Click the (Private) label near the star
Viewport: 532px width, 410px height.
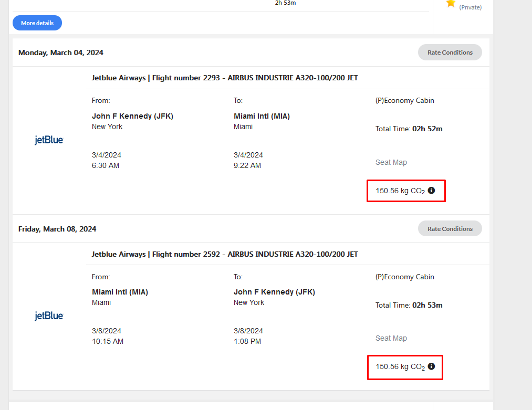(x=470, y=7)
